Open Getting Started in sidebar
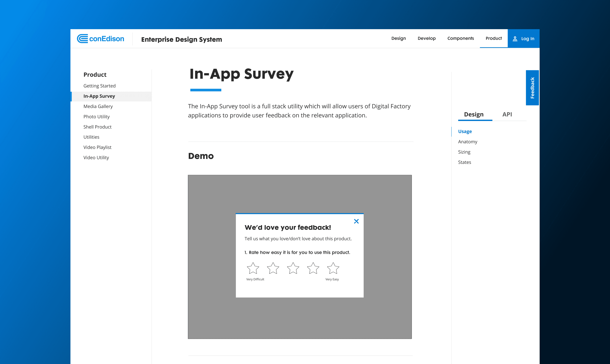This screenshot has width=610, height=364. [x=99, y=86]
